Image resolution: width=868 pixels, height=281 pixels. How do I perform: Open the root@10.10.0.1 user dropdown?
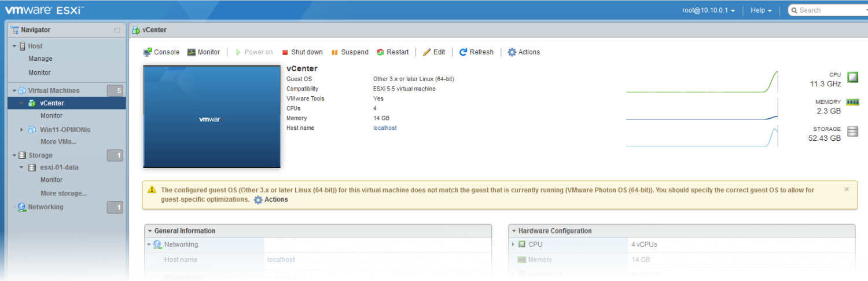point(708,10)
